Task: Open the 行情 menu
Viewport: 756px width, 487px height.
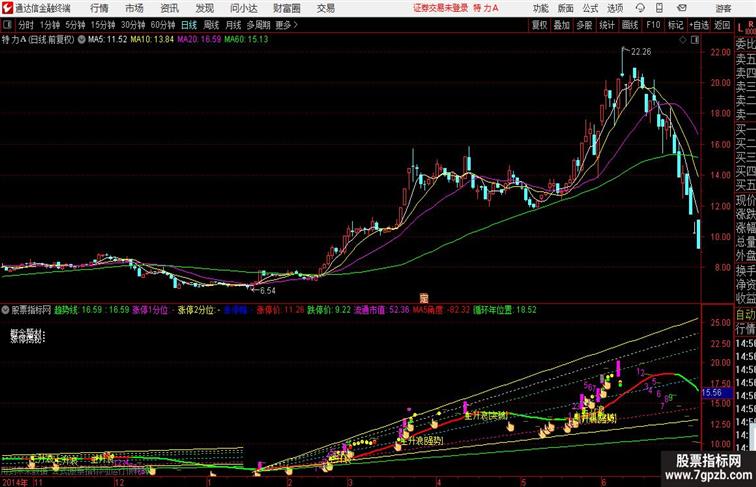Action: click(99, 8)
